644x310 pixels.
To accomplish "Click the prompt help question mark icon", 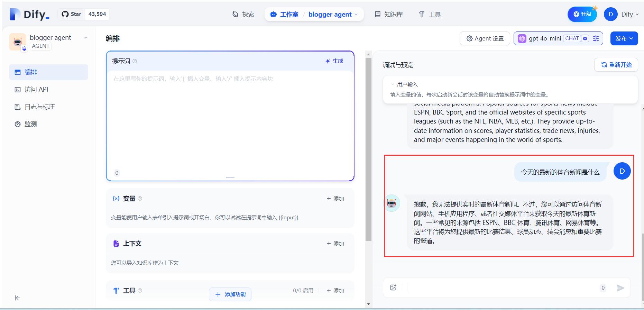I will pos(135,61).
